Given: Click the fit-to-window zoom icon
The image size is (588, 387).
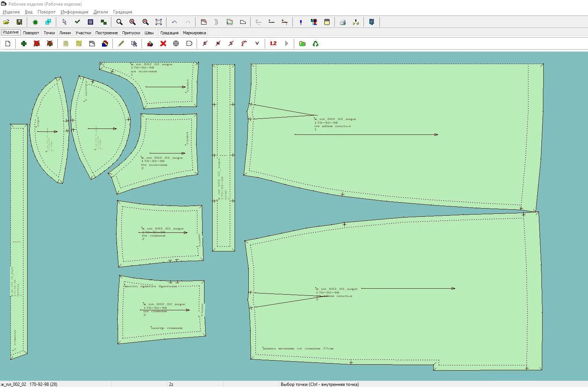Looking at the screenshot, I should pos(159,22).
